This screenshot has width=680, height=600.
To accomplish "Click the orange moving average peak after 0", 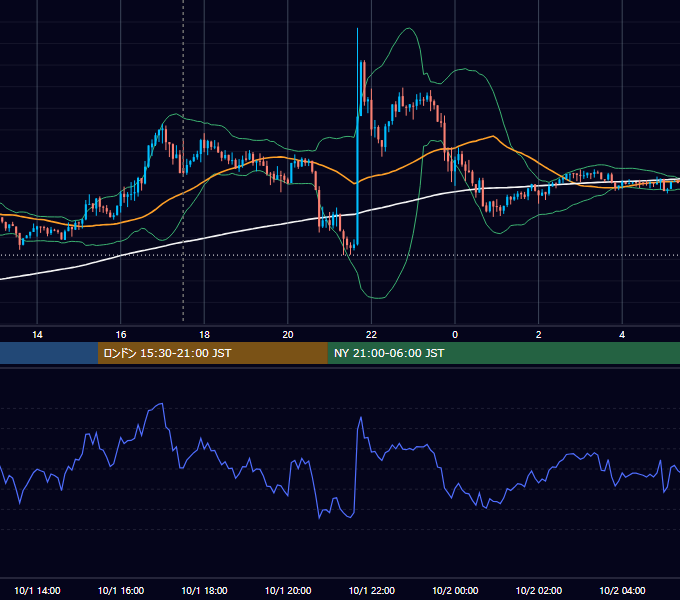I will (x=493, y=137).
